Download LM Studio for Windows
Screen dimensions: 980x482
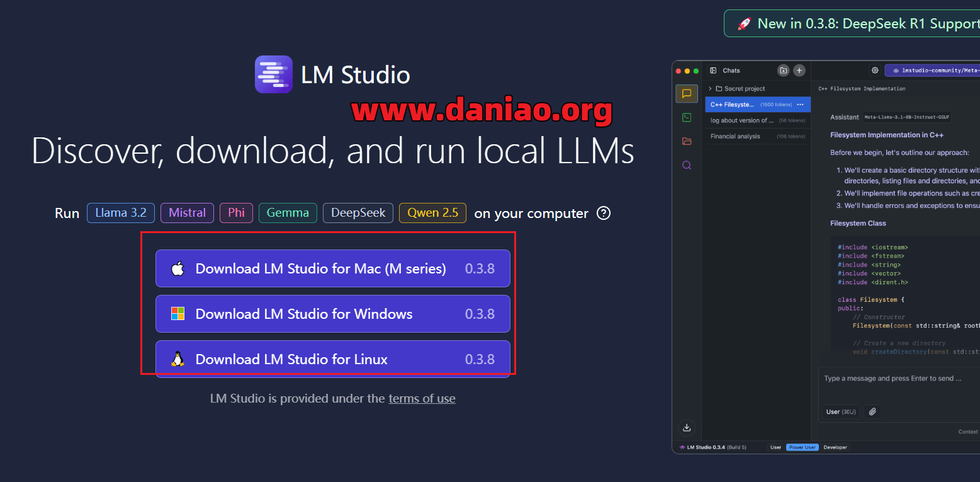(x=333, y=314)
